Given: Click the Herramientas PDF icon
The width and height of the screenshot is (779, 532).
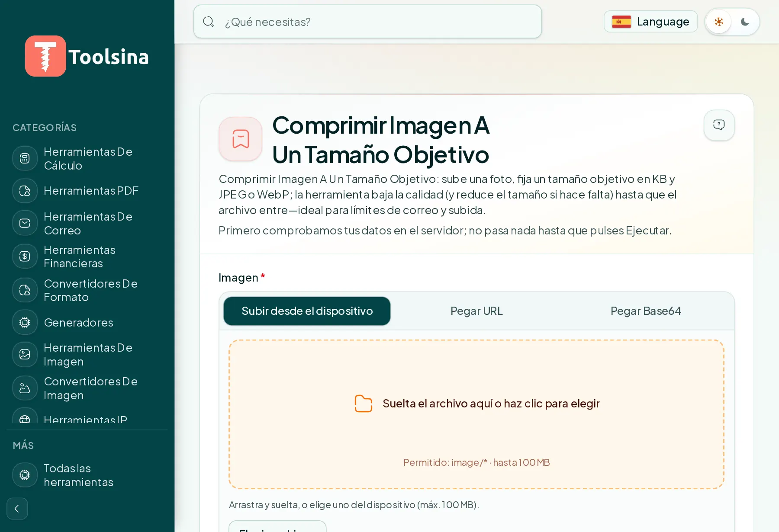Looking at the screenshot, I should (25, 191).
